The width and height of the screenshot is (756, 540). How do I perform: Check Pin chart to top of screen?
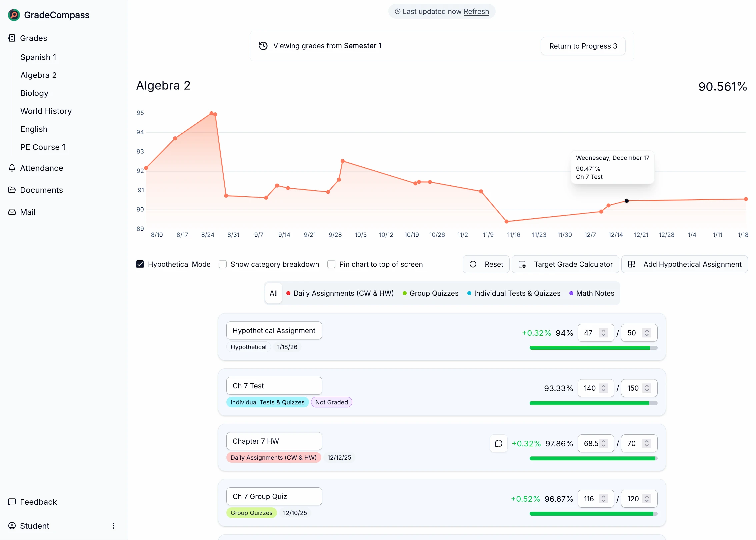coord(331,264)
